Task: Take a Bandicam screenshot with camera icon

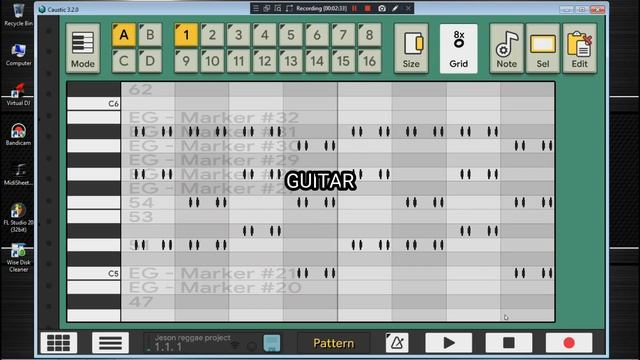Action: click(x=382, y=8)
